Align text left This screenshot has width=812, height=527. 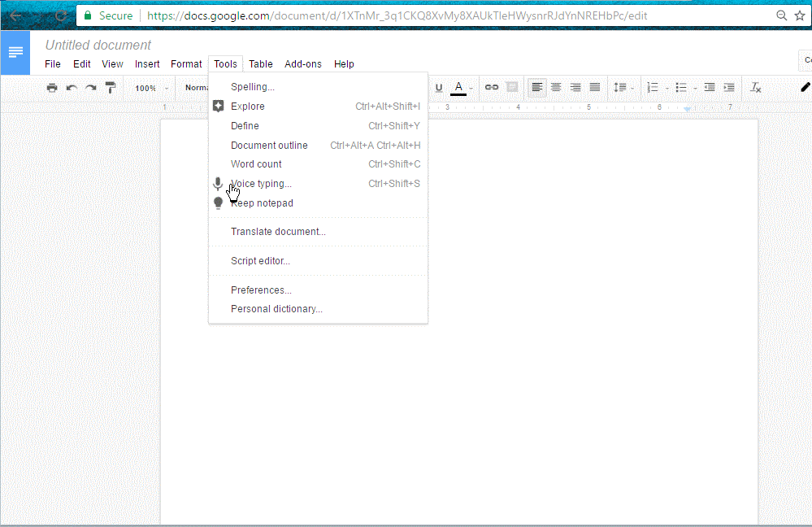tap(537, 87)
